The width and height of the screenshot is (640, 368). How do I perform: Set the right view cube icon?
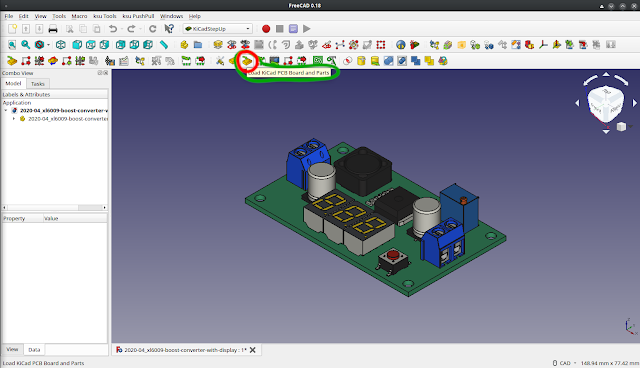tap(104, 45)
